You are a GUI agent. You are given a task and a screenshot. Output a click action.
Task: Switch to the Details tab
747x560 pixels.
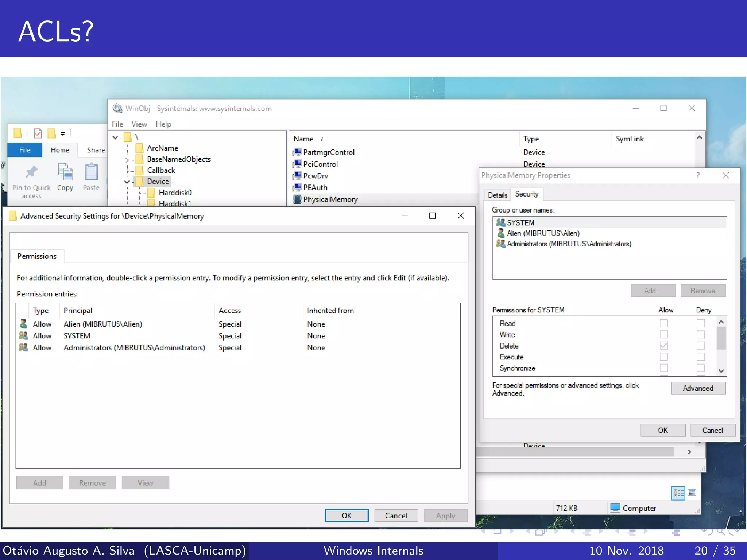coord(497,195)
